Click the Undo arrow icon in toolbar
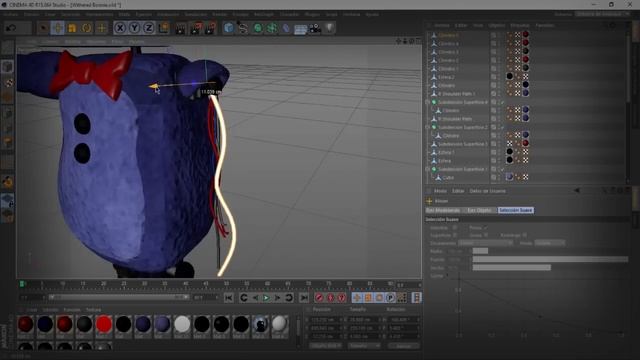The height and width of the screenshot is (360, 640). [11, 28]
